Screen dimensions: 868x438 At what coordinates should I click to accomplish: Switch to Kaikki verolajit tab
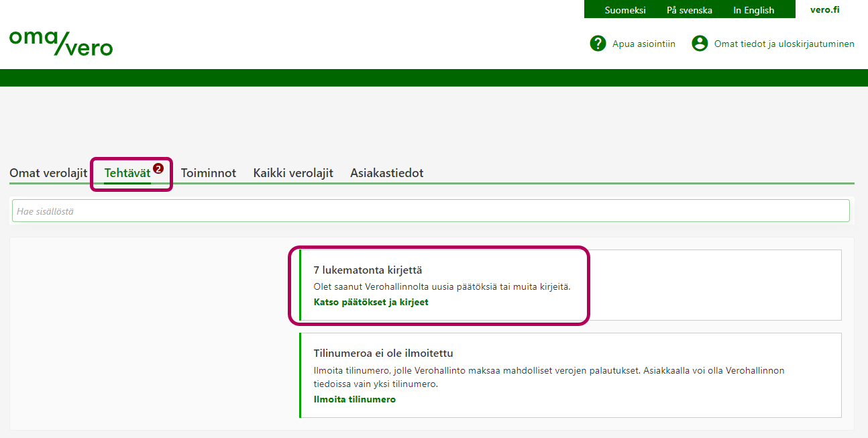coord(293,172)
